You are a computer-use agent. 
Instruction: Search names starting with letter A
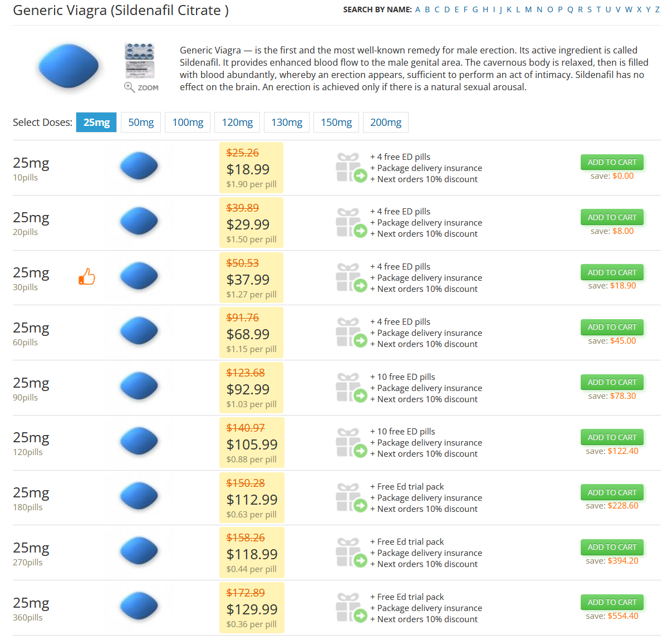418,9
